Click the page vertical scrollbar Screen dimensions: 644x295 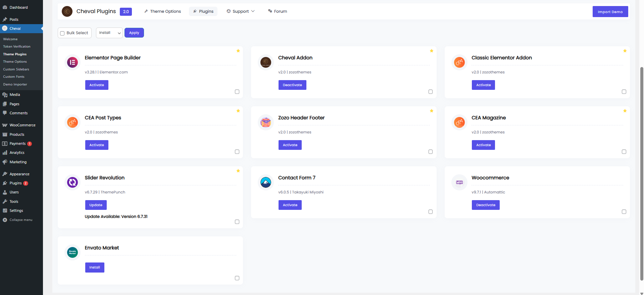642,168
